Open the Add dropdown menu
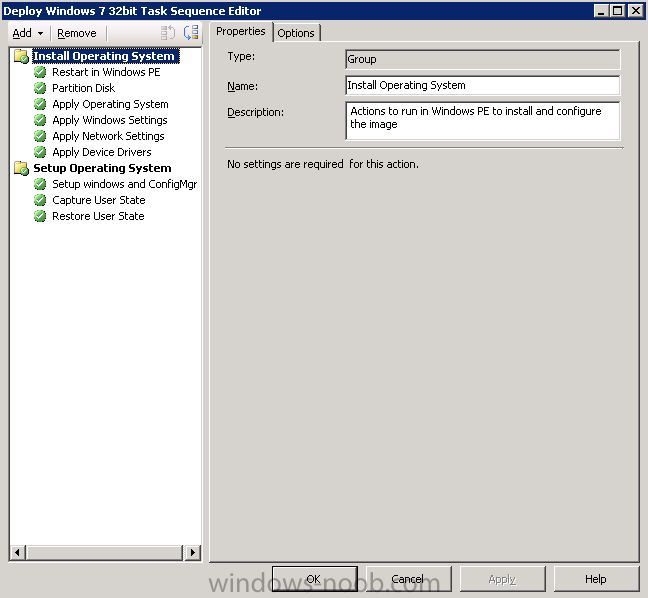The image size is (648, 598). coord(28,33)
